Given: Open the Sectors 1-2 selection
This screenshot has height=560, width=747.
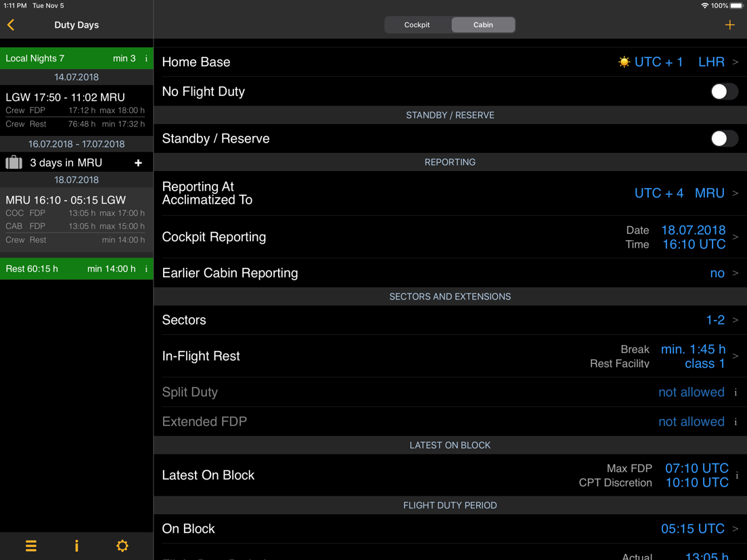Looking at the screenshot, I should tap(450, 320).
